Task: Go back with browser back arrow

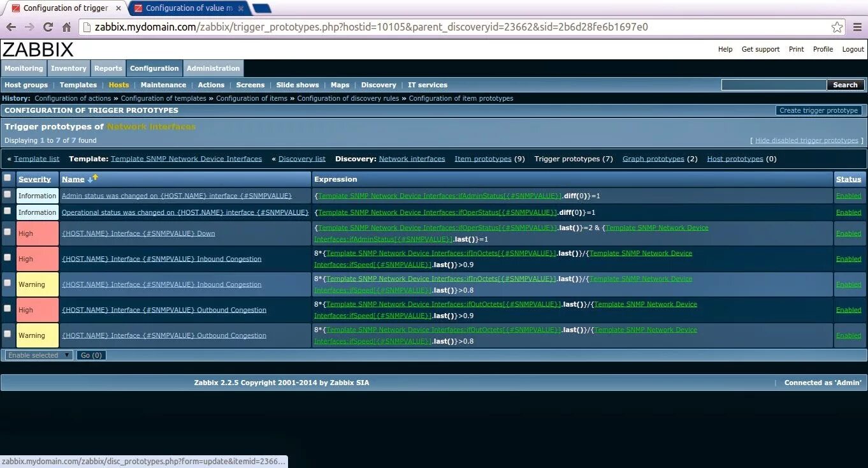Action: (x=11, y=27)
